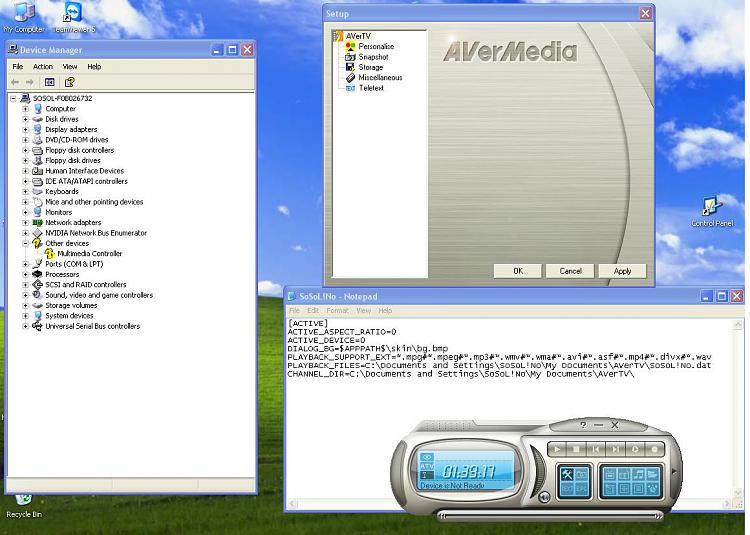750x535 pixels.
Task: Click the next-track button on AVerTV player
Action: click(x=616, y=449)
